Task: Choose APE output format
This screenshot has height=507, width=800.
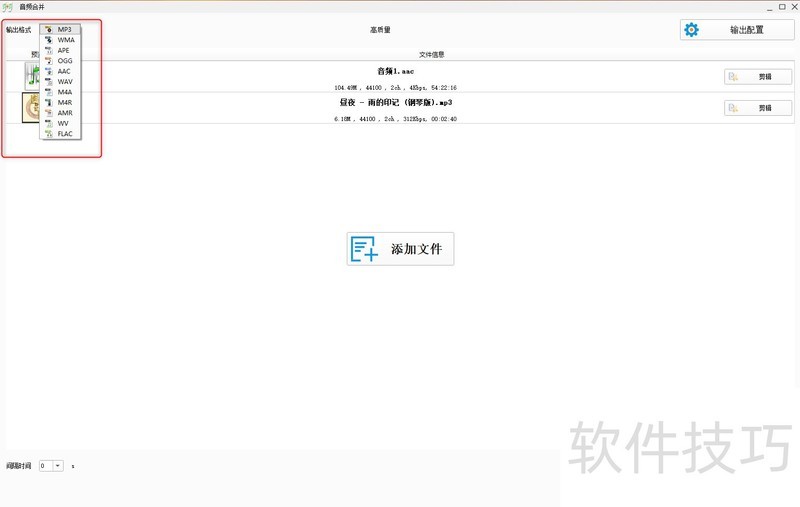Action: point(60,50)
